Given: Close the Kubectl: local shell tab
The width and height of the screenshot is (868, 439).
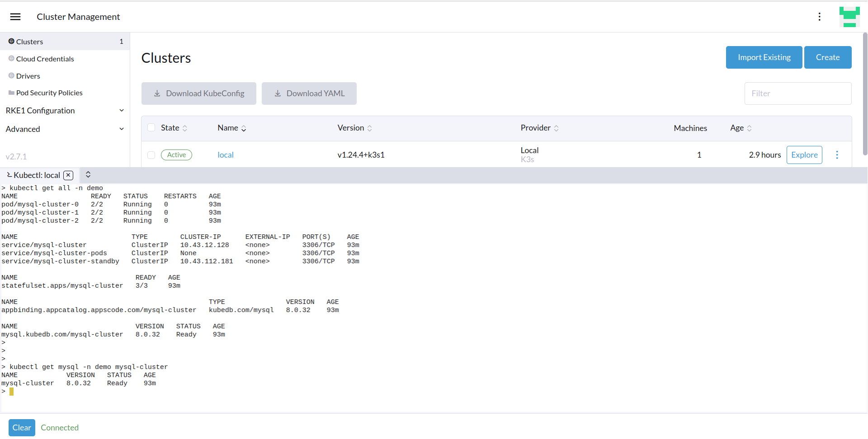Looking at the screenshot, I should [x=68, y=175].
